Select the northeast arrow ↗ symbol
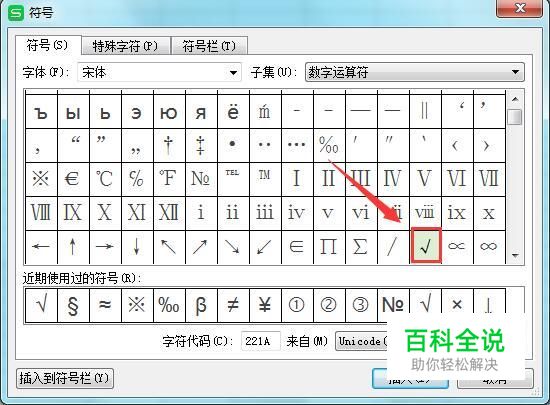This screenshot has height=405, width=550. [x=201, y=247]
